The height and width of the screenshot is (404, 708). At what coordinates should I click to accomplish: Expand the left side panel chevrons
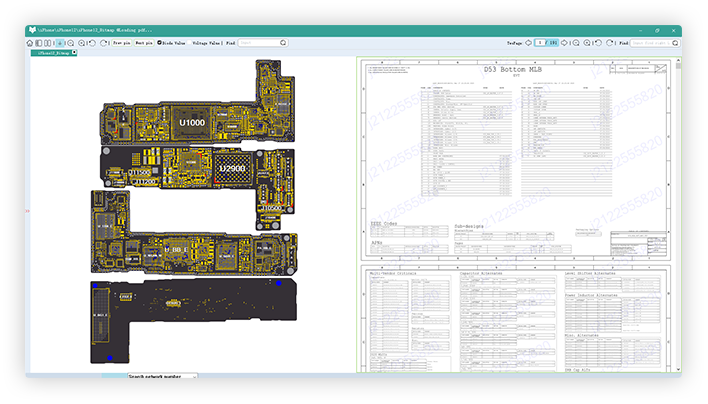pyautogui.click(x=28, y=211)
